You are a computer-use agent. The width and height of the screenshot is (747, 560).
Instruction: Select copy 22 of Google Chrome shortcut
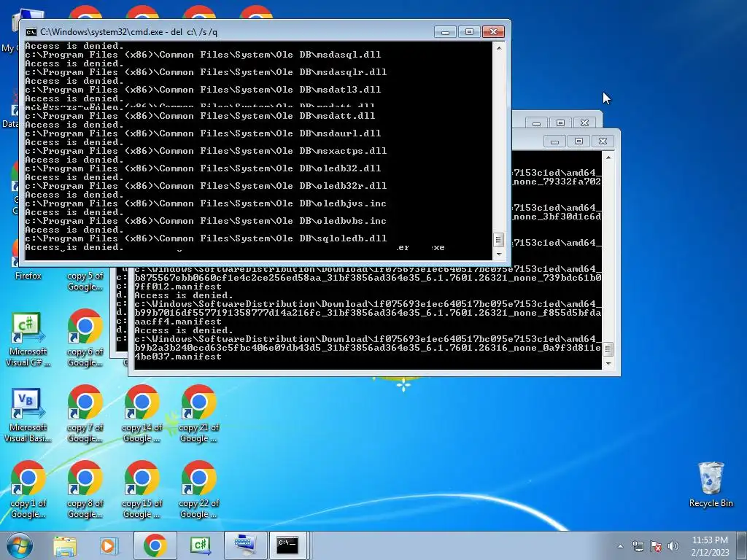[198, 490]
